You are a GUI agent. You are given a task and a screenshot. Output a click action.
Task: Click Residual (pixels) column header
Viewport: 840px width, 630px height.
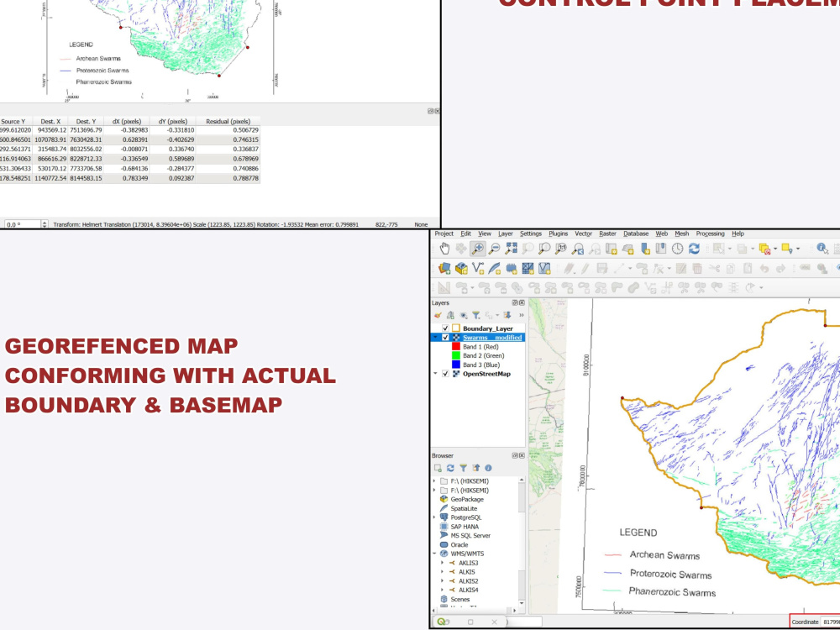(228, 122)
